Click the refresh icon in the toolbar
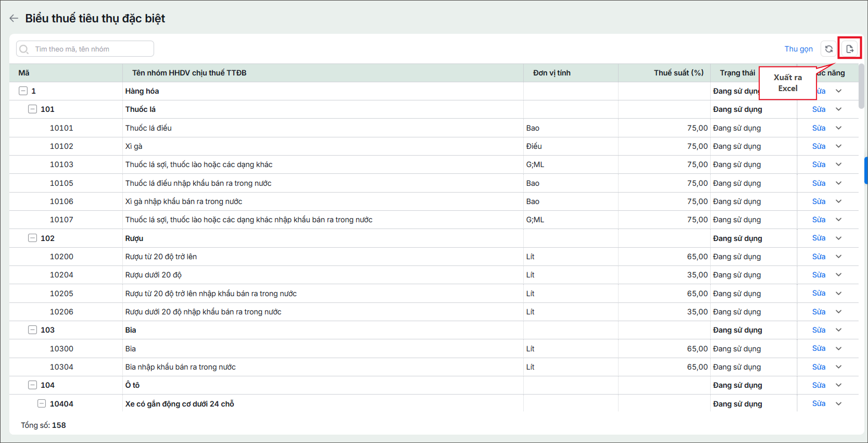The width and height of the screenshot is (868, 443). [829, 49]
